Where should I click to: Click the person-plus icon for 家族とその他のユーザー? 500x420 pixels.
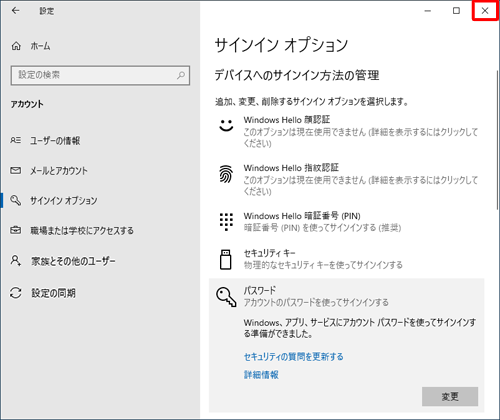coord(15,260)
